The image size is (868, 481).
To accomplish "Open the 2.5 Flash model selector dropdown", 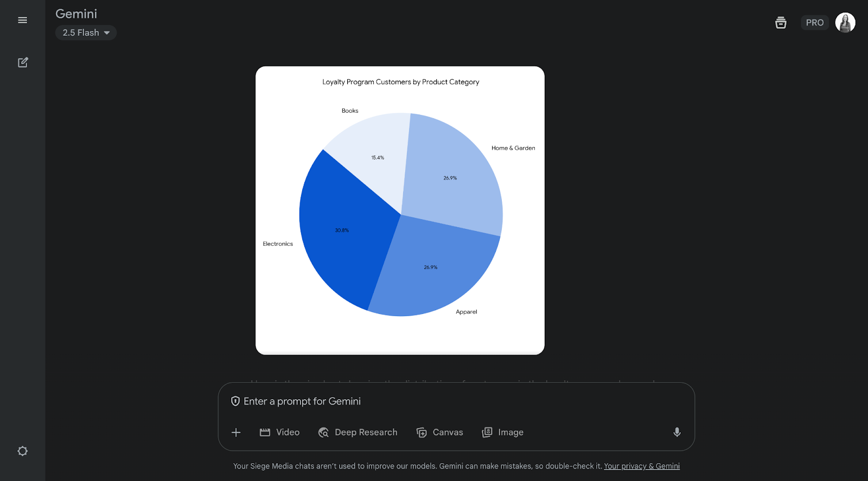I will [85, 33].
